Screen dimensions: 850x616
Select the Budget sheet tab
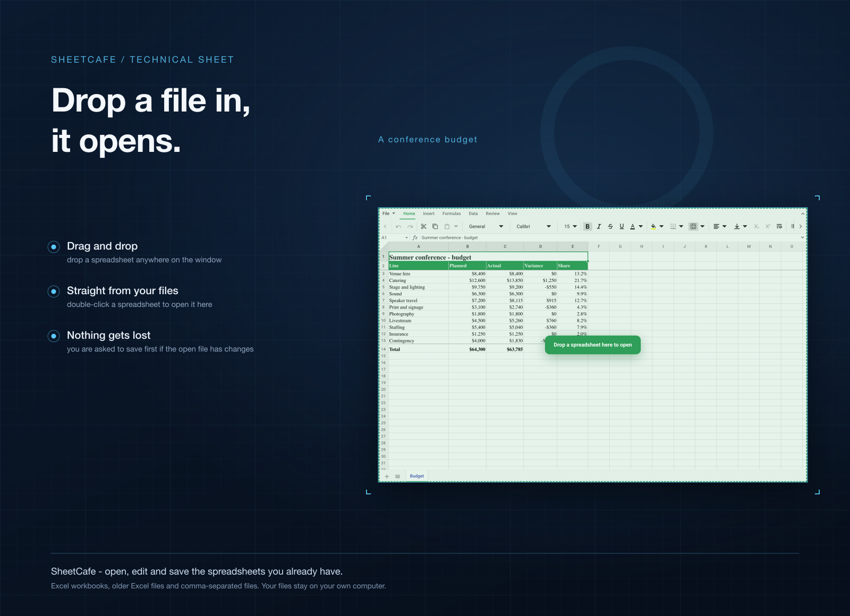click(417, 476)
